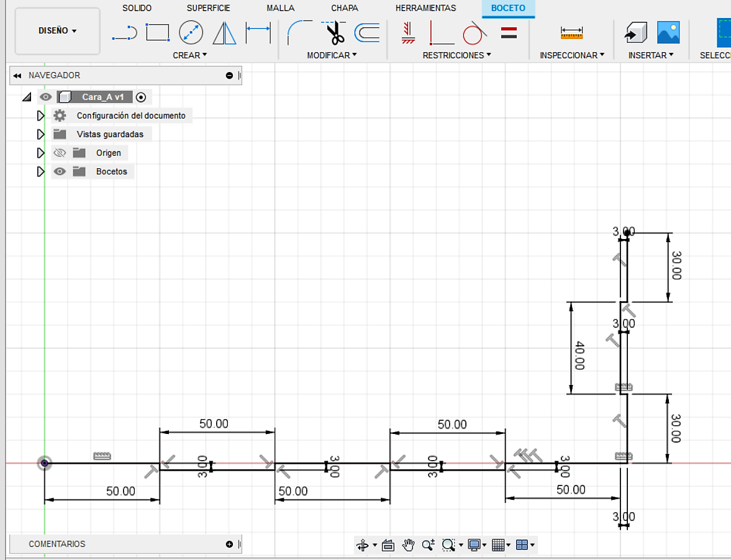Select the Rectangle sketch tool
731x560 pixels.
[158, 33]
